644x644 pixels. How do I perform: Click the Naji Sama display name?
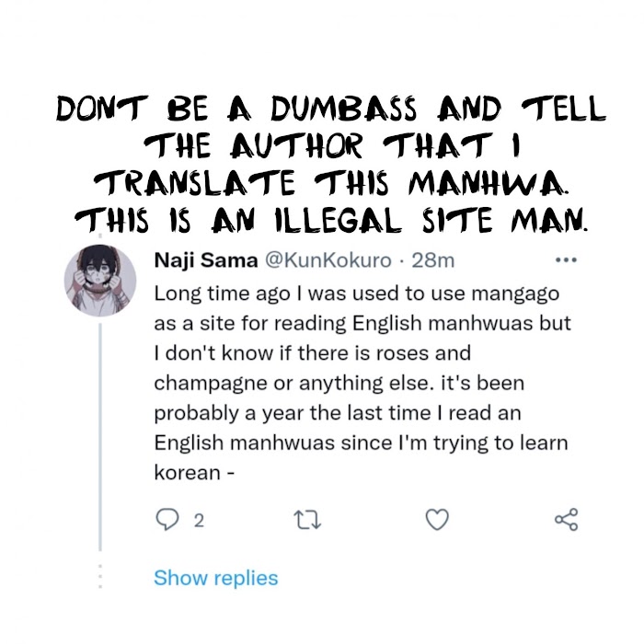pyautogui.click(x=206, y=261)
